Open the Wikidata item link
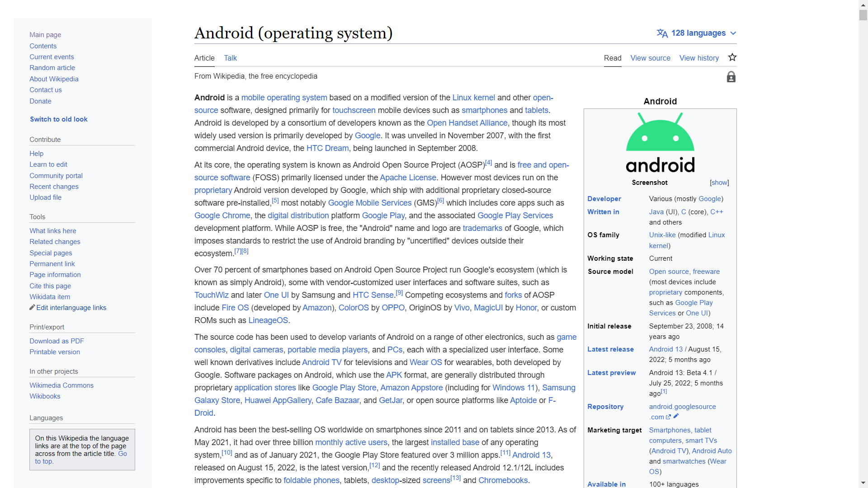This screenshot has width=868, height=488. pos(50,297)
